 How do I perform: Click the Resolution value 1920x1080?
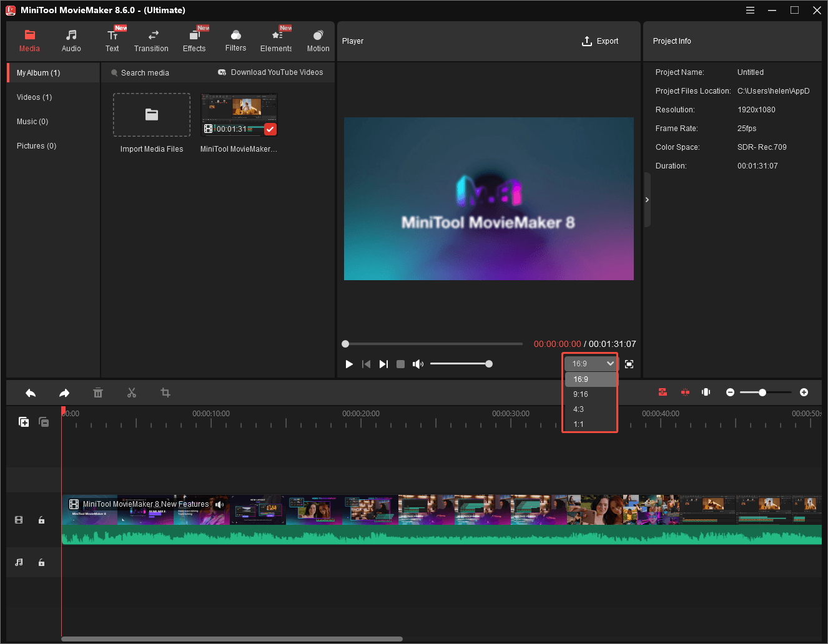(756, 110)
